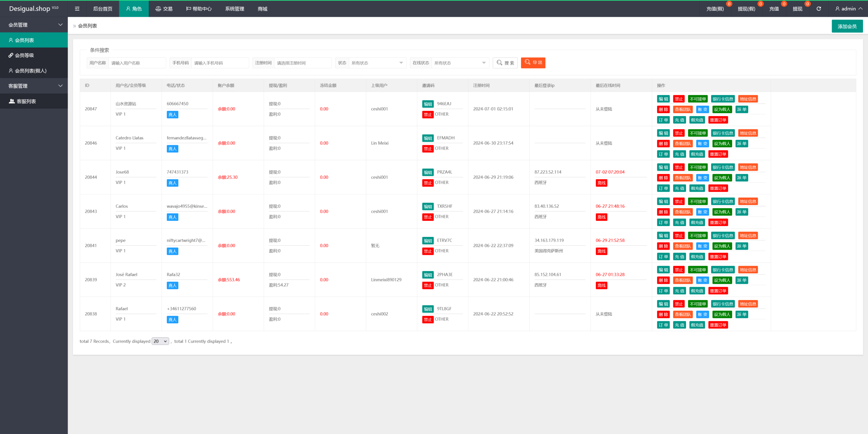This screenshot has width=868, height=434.
Task: Open the records per page selector
Action: pyautogui.click(x=160, y=341)
